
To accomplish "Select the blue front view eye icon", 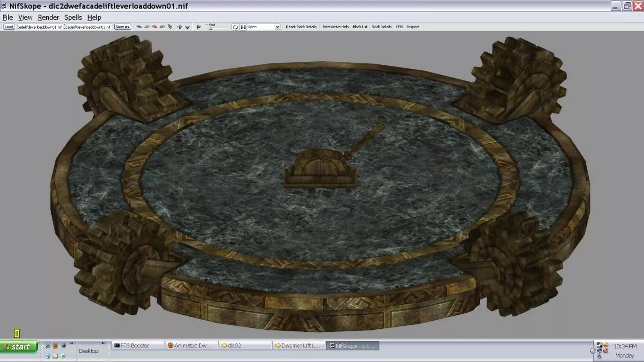I will click(x=139, y=27).
